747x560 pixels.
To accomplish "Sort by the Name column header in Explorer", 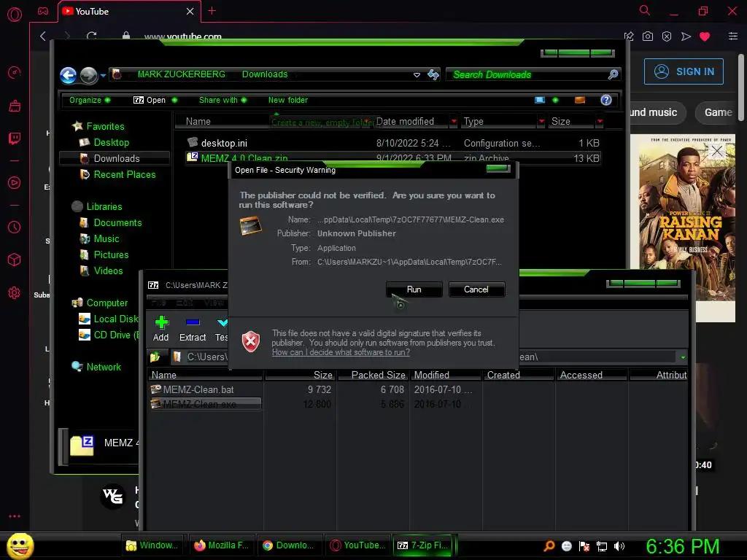I will 198,122.
